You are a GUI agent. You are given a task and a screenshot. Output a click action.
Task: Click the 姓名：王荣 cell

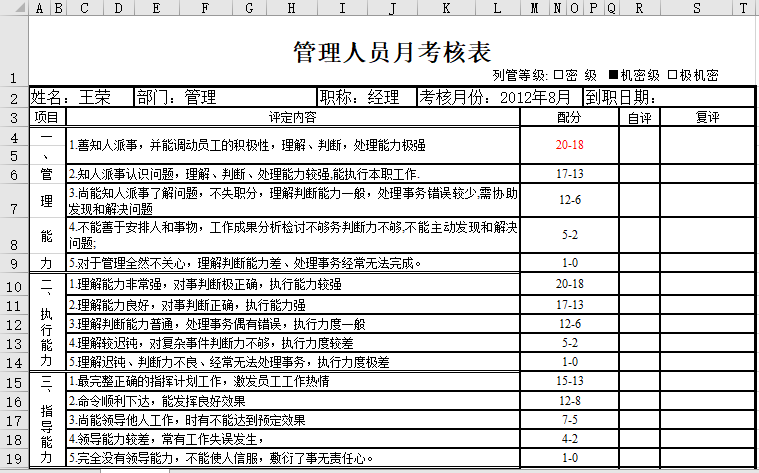(x=78, y=98)
